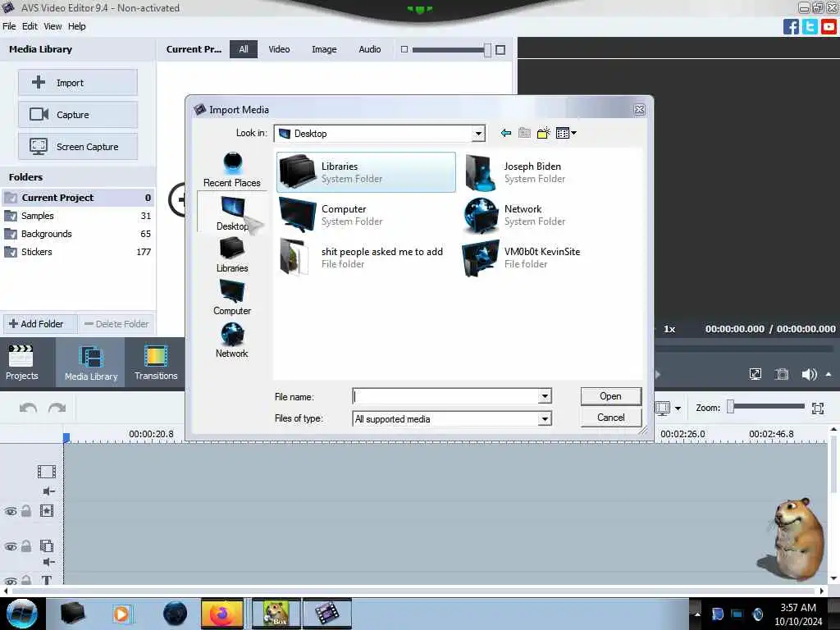Toggle lock on the video effects track
This screenshot has height=630, width=840.
coord(25,511)
